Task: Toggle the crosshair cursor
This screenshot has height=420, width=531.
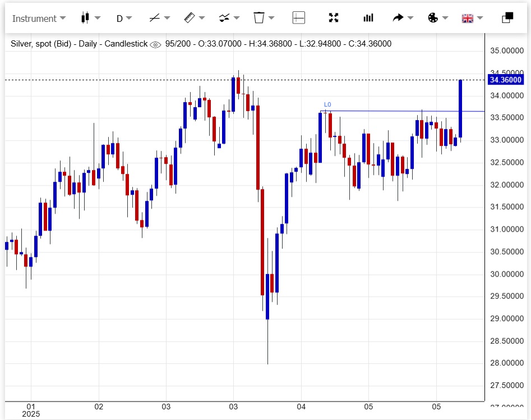Action: tap(298, 18)
